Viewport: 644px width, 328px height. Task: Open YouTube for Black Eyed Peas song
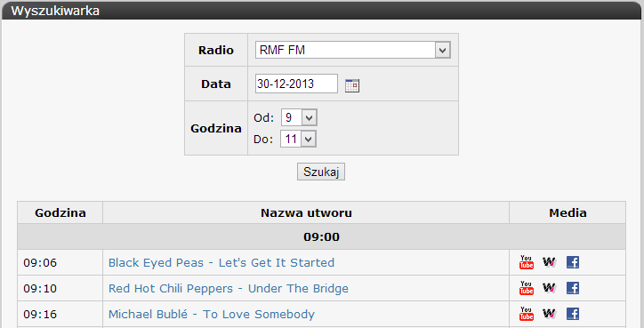pos(527,262)
